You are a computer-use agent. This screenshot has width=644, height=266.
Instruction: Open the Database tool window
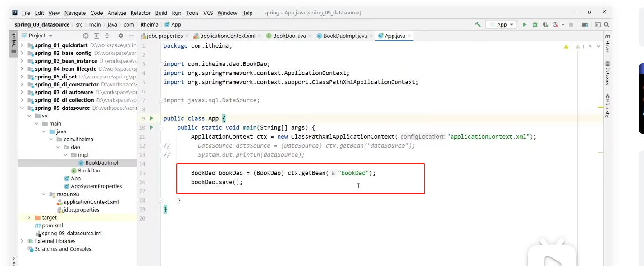click(x=607, y=73)
